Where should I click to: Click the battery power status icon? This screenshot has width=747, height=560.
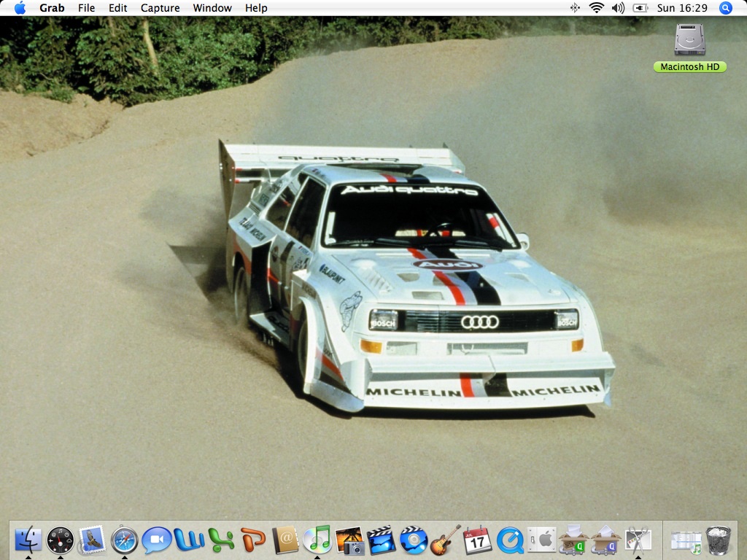pos(640,8)
